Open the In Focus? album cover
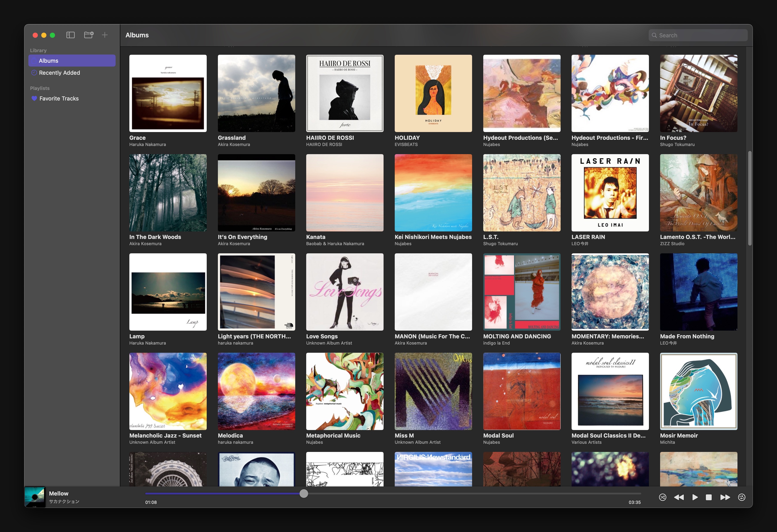Viewport: 777px width, 532px height. coord(698,93)
